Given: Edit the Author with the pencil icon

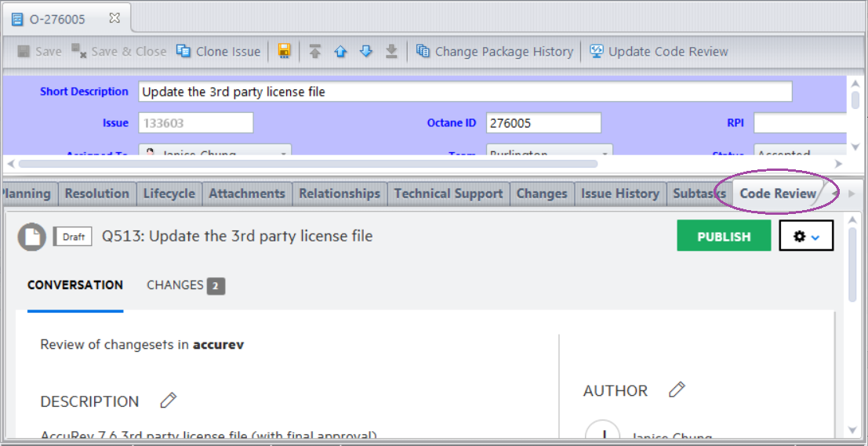Looking at the screenshot, I should click(x=677, y=390).
